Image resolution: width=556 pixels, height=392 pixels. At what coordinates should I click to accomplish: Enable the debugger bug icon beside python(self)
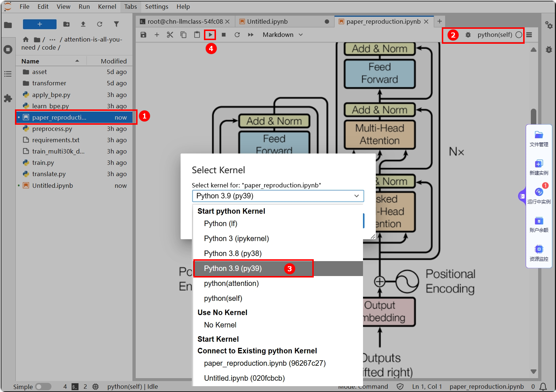[468, 35]
